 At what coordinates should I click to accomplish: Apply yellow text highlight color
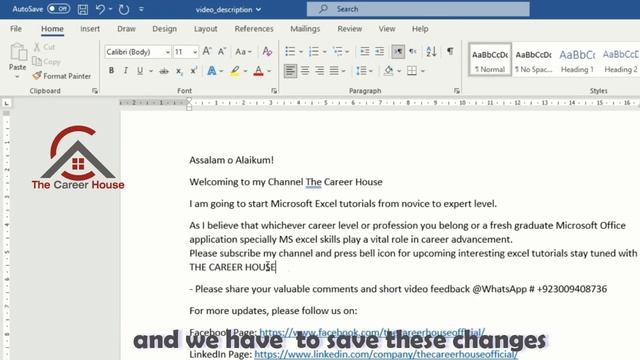click(235, 71)
